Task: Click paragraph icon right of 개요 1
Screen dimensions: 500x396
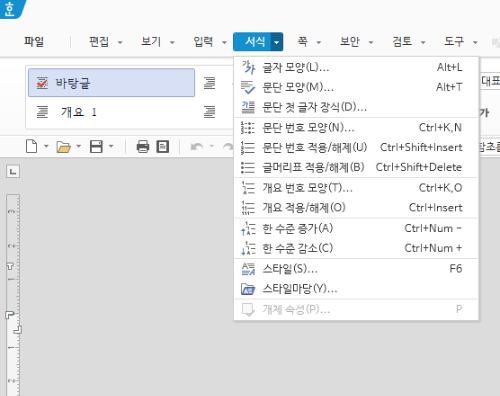Action: coord(210,112)
